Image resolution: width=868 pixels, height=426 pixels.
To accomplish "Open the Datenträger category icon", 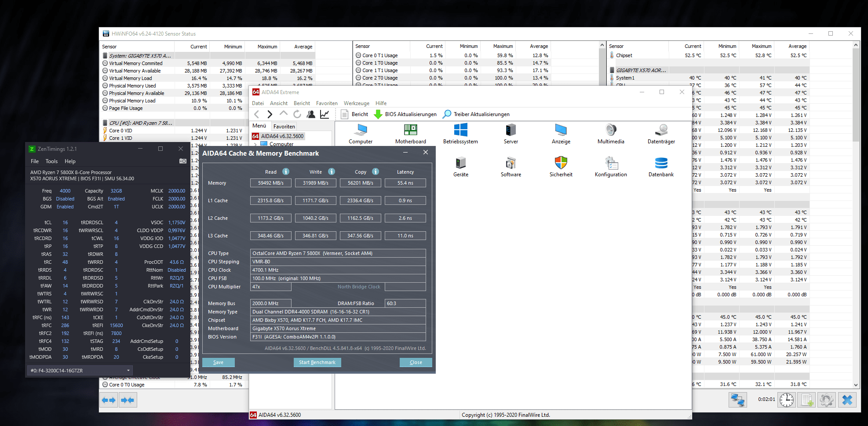I will click(x=661, y=134).
